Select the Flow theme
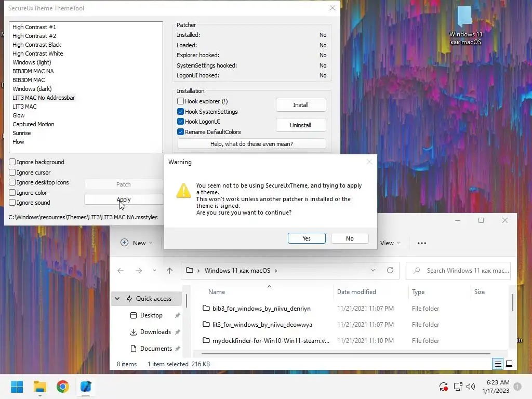The width and height of the screenshot is (532, 399). pyautogui.click(x=18, y=142)
